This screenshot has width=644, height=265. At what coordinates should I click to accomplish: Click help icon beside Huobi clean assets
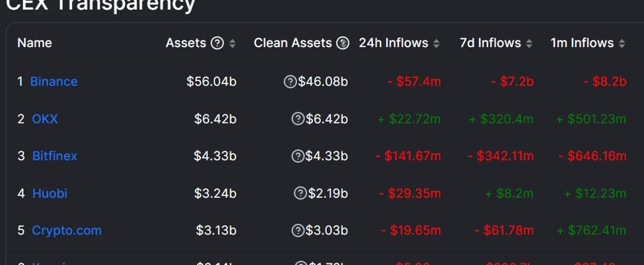[300, 193]
